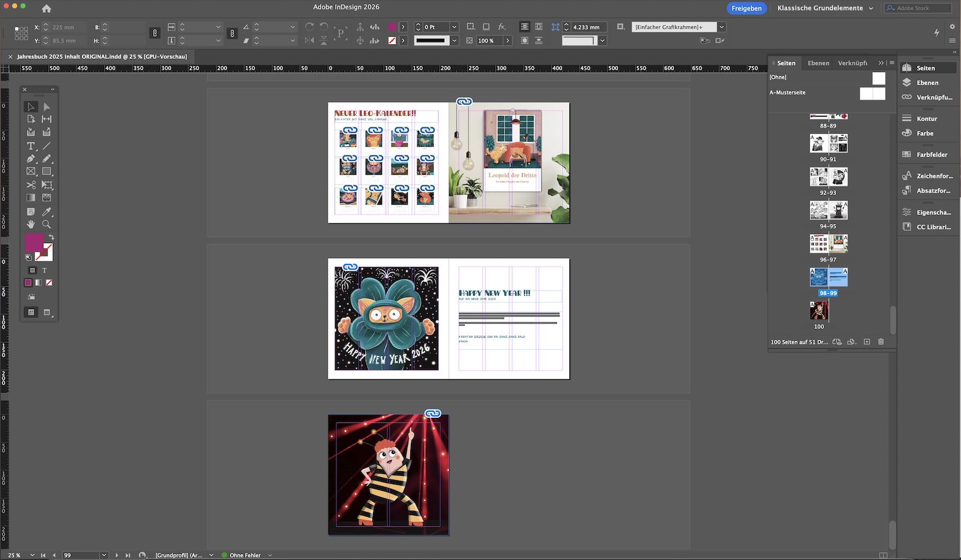Switch to the Ebenen tab
Viewport: 961px width, 560px height.
818,63
